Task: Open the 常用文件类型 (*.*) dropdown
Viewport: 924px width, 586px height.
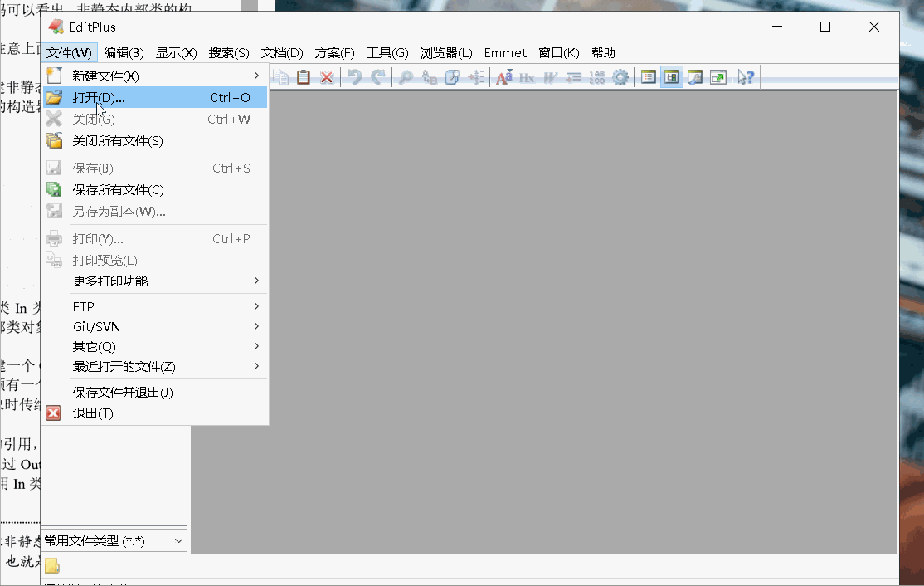Action: click(x=114, y=540)
